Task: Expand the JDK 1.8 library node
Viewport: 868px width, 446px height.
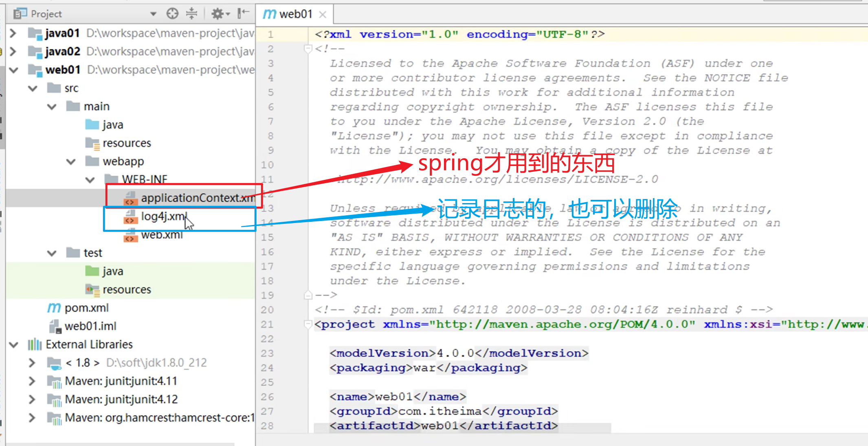Action: (x=32, y=363)
